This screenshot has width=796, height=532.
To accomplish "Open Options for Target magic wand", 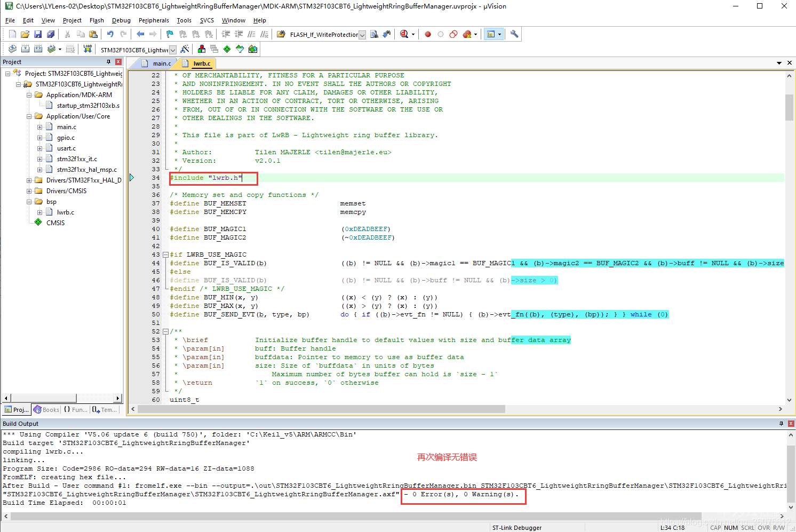I will [x=185, y=49].
